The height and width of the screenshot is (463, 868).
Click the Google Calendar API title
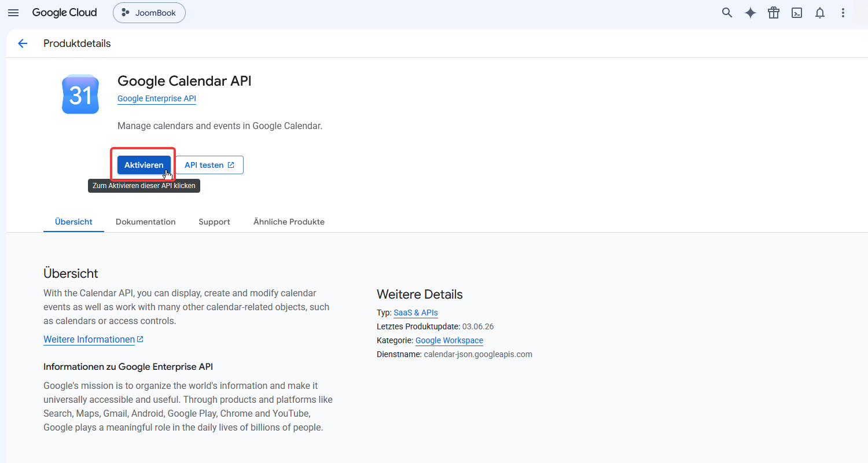coord(185,81)
